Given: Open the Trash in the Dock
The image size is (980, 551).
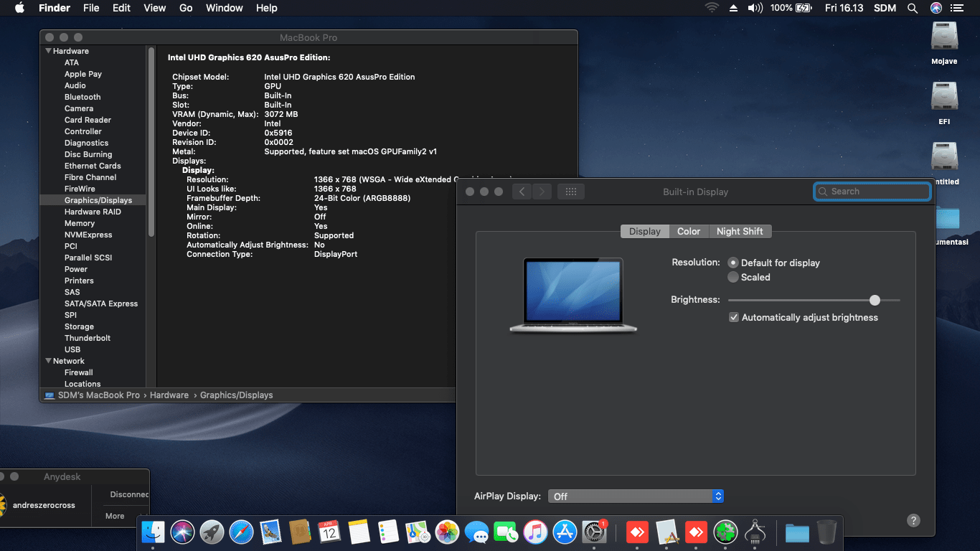Looking at the screenshot, I should coord(826,532).
